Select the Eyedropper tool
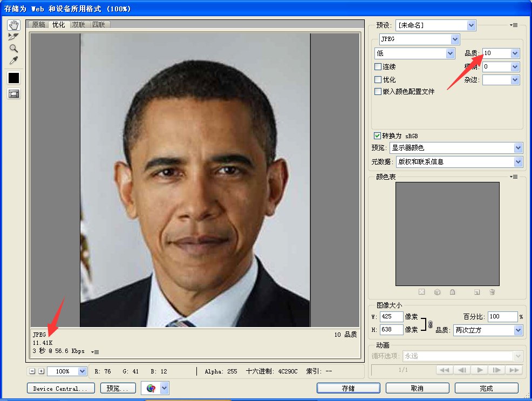Image resolution: width=532 pixels, height=401 pixels. (x=13, y=60)
